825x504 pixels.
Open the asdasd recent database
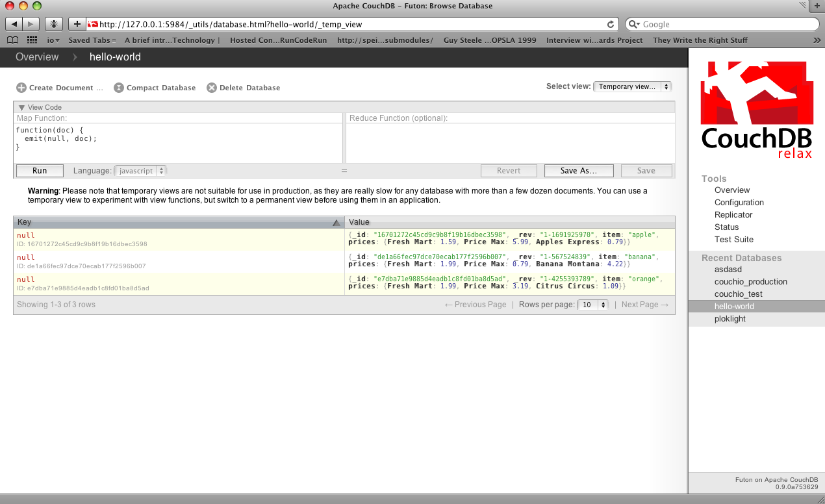coord(728,270)
